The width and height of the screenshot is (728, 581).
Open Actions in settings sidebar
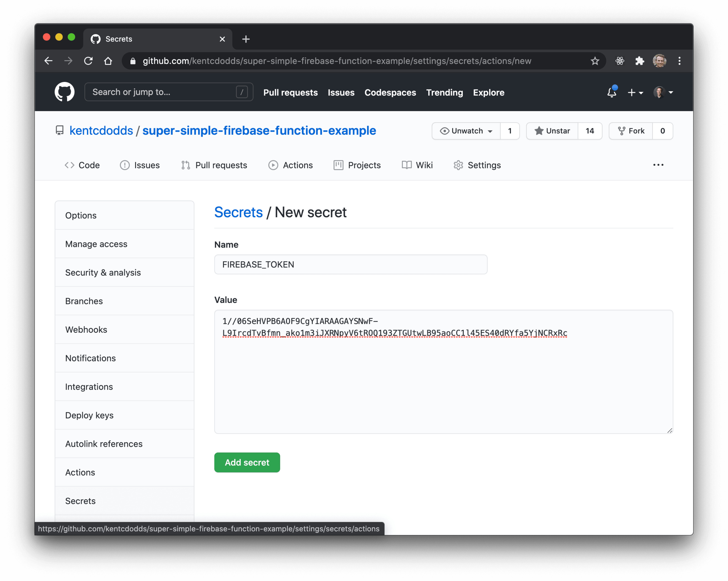pyautogui.click(x=125, y=472)
